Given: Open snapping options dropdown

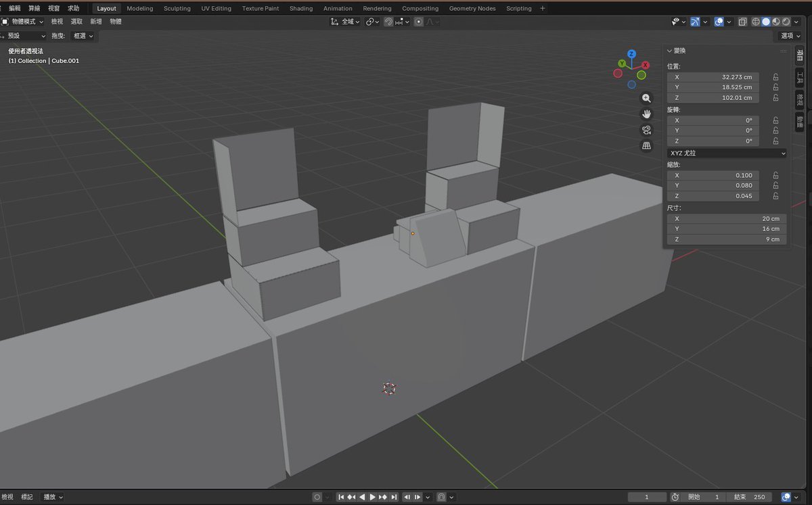Looking at the screenshot, I should point(403,22).
